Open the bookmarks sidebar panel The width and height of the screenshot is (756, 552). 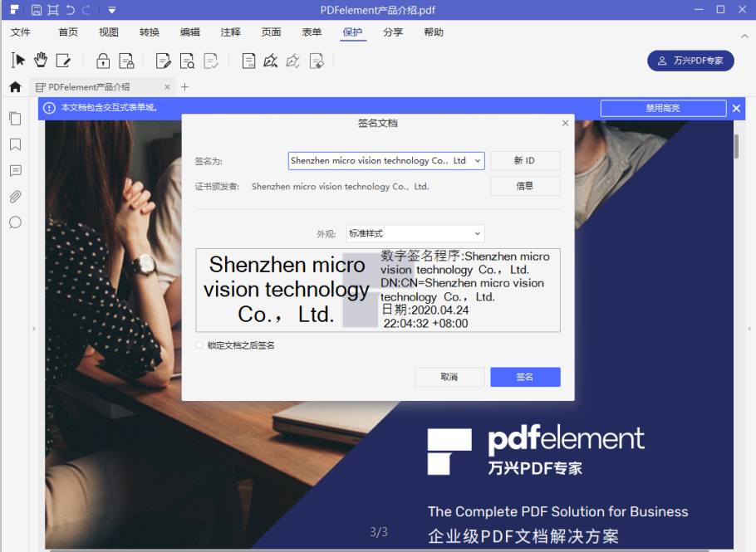click(x=15, y=144)
